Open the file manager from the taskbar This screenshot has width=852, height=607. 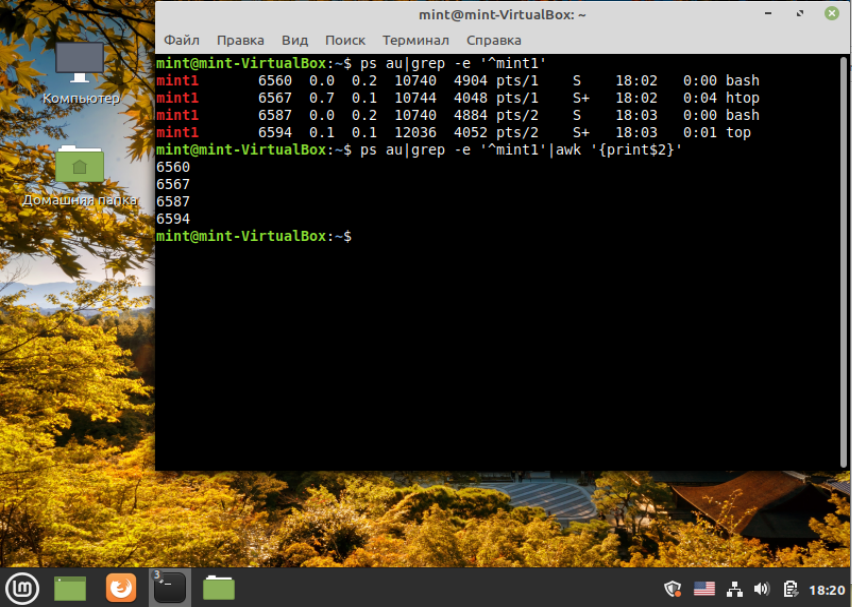pos(219,589)
